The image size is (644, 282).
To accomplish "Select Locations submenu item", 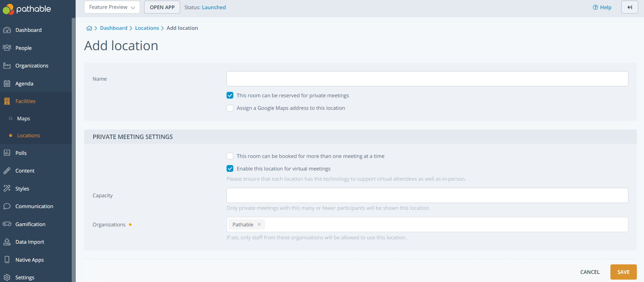I will pyautogui.click(x=28, y=136).
